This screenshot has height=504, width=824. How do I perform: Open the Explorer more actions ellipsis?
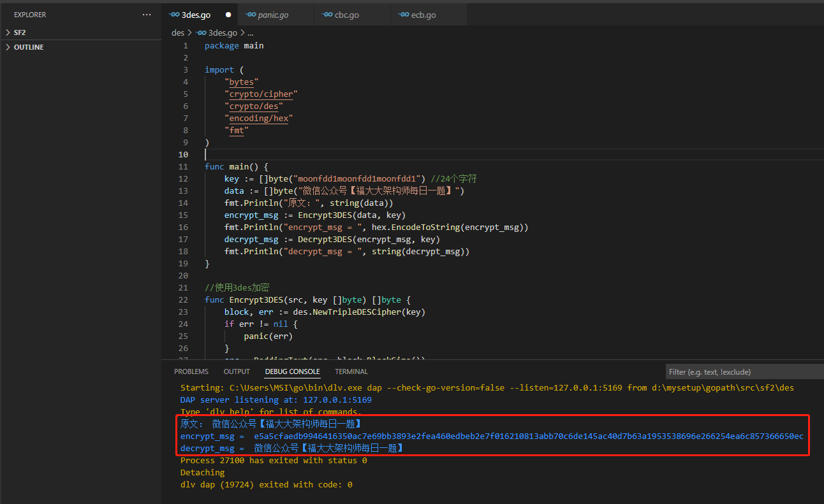pos(147,15)
